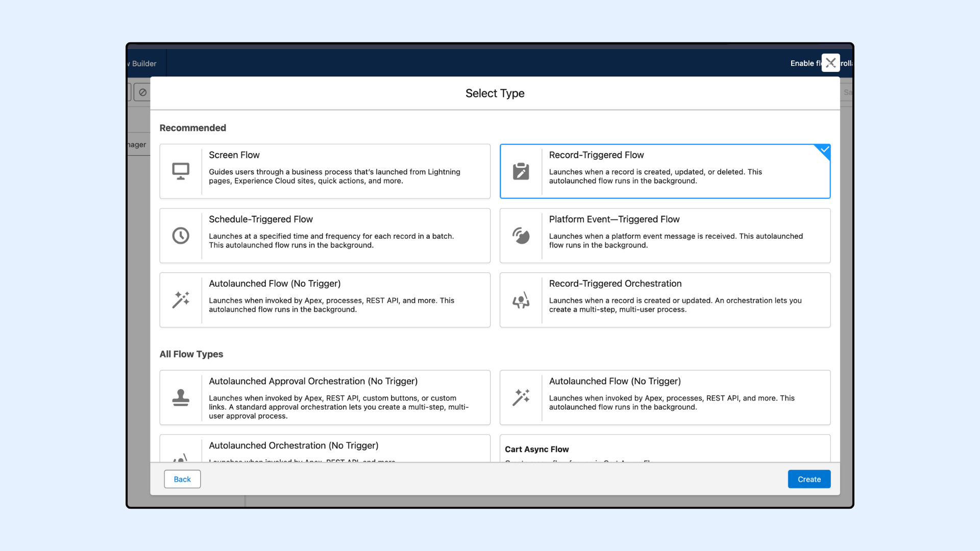
Task: Click the Create button
Action: pyautogui.click(x=809, y=479)
